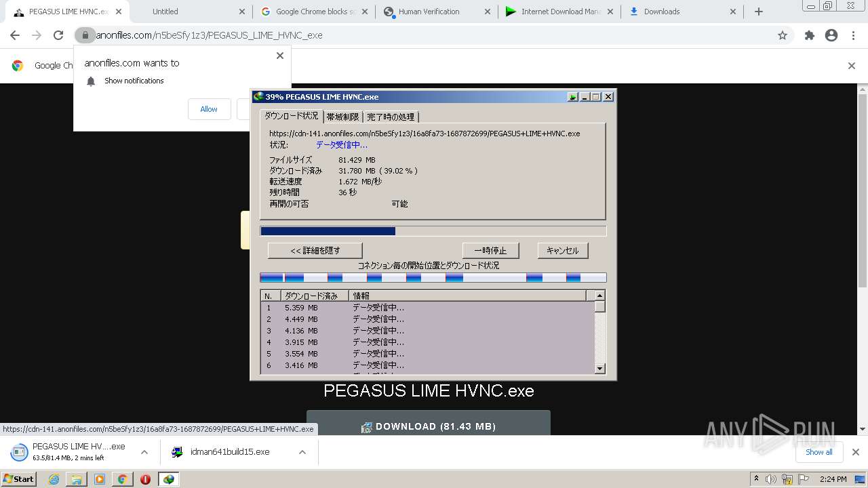Show hidden system tray icons
868x488 pixels.
point(756,479)
